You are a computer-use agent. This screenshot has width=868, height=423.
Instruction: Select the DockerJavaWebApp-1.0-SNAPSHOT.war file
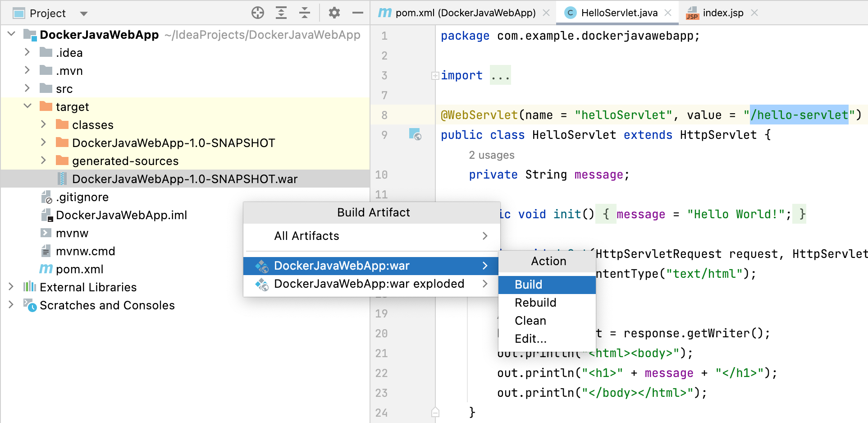pyautogui.click(x=184, y=179)
